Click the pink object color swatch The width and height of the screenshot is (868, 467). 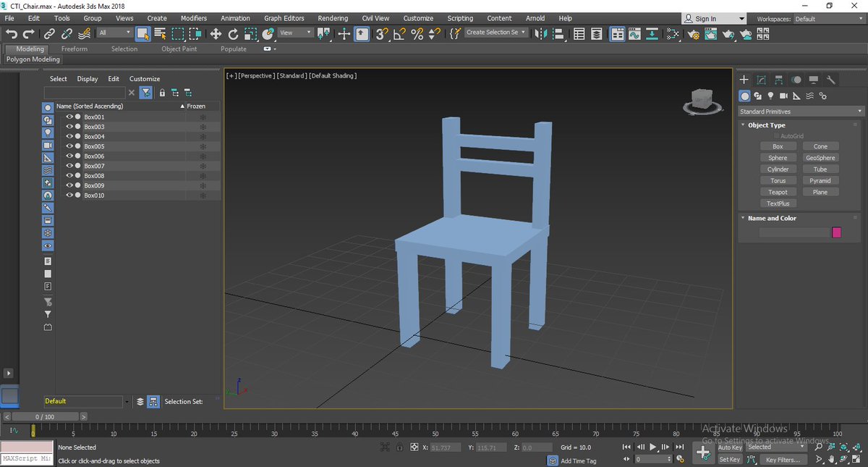(x=837, y=232)
